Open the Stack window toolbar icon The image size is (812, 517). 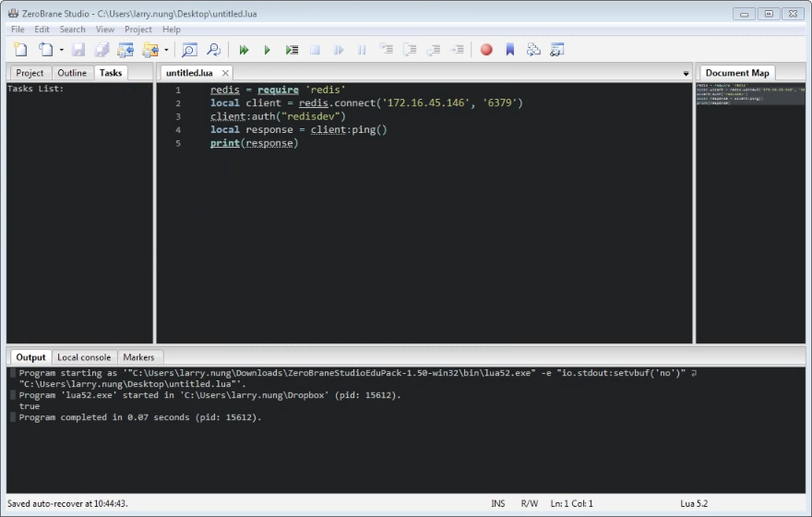pyautogui.click(x=533, y=50)
